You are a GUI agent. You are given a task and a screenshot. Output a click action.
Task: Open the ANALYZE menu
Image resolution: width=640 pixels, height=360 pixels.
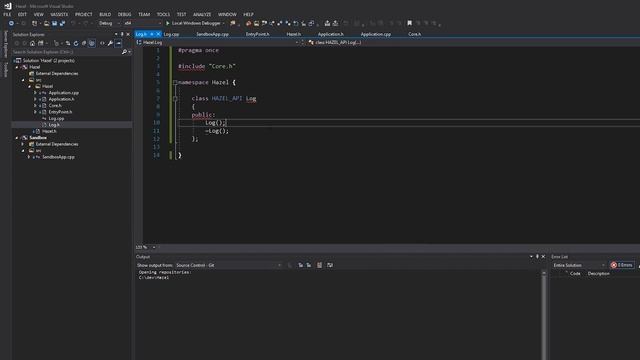[x=202, y=14]
